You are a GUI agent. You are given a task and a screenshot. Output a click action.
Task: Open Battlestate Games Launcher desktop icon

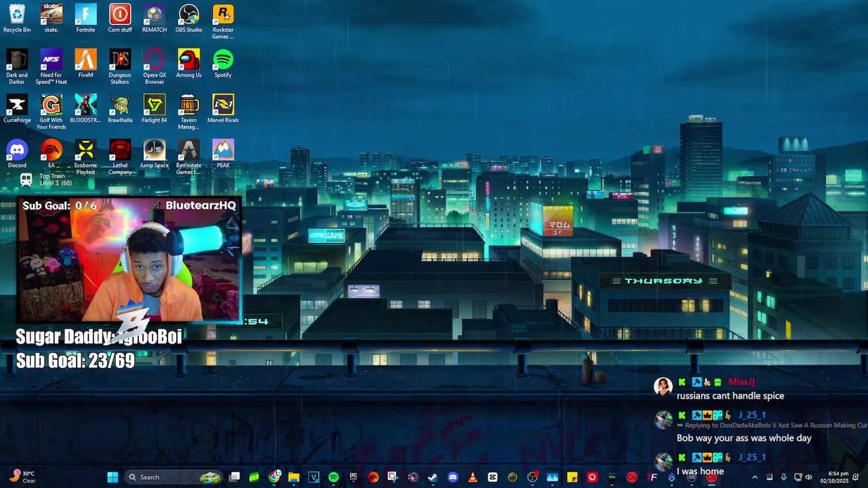tap(189, 157)
